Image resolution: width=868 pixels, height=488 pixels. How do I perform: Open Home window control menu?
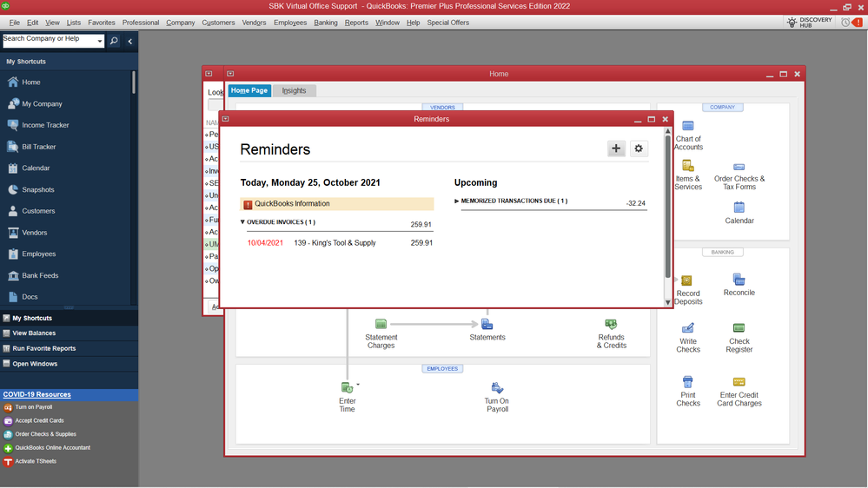pos(230,74)
